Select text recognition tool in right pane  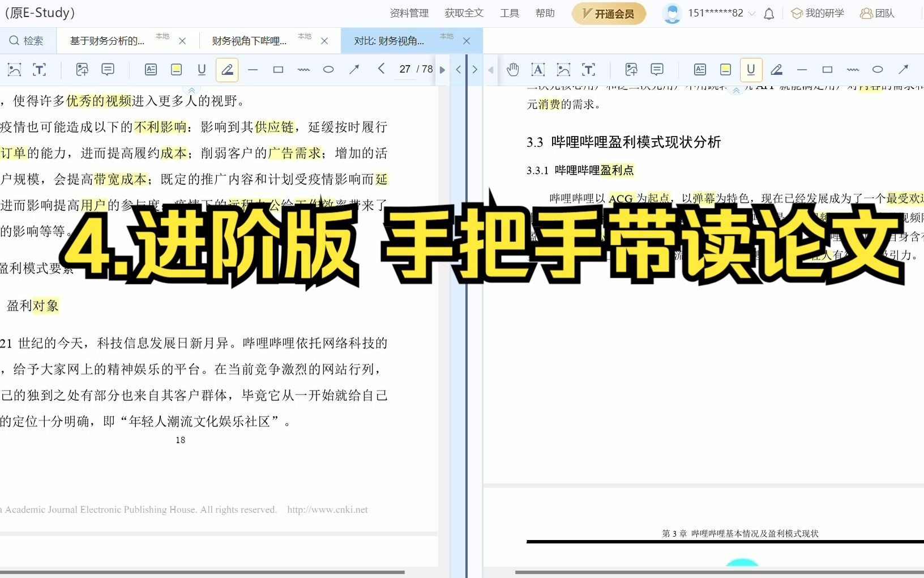tap(589, 70)
